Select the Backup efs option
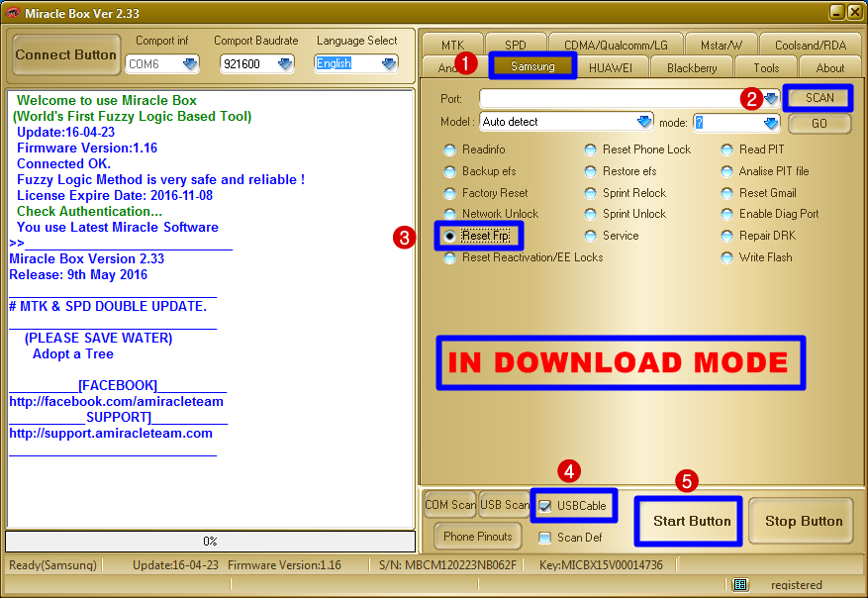This screenshot has width=868, height=598. click(x=450, y=171)
